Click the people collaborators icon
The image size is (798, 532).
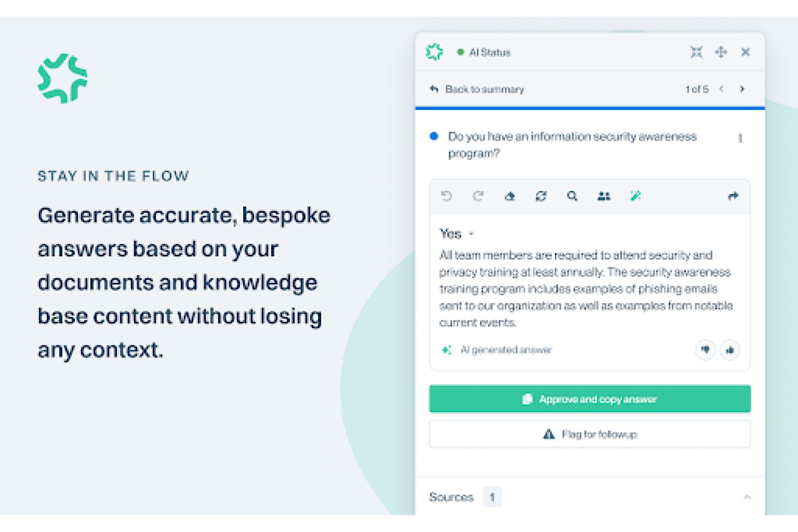(604, 196)
